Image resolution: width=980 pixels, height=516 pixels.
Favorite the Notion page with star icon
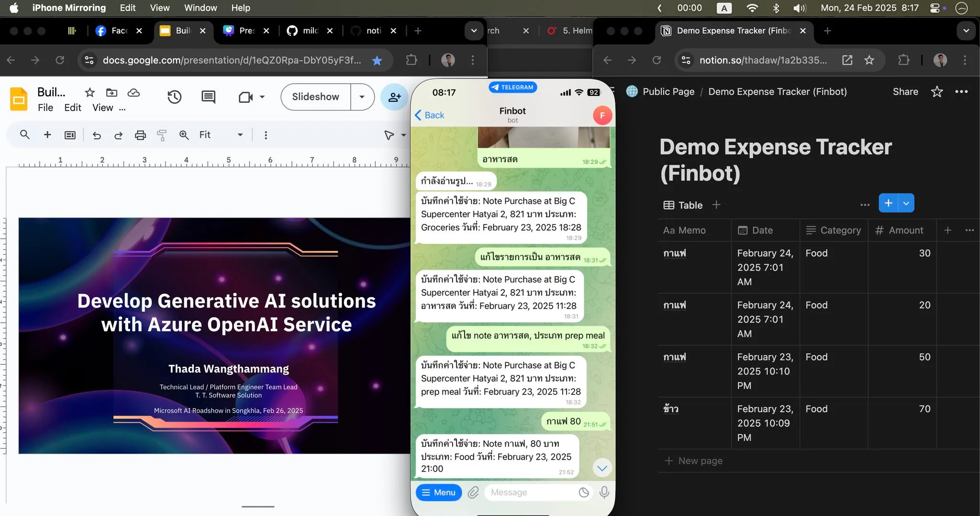pyautogui.click(x=936, y=92)
